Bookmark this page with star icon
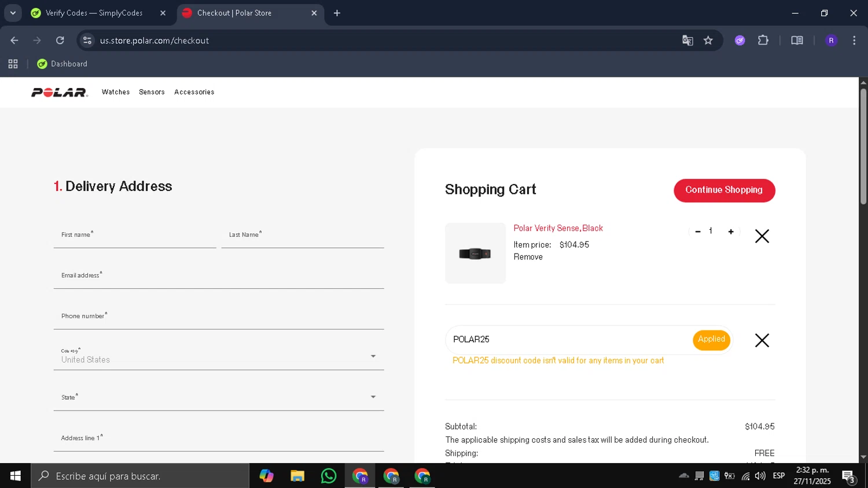Viewport: 868px width, 488px height. (x=708, y=41)
